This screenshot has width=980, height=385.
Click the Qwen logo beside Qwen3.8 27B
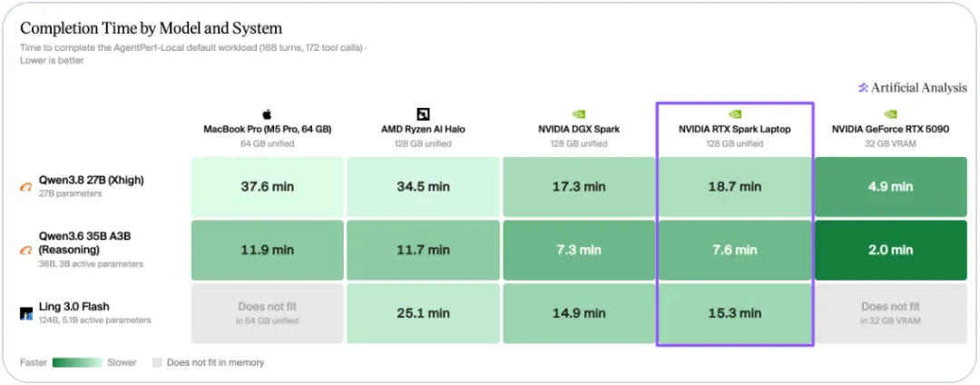(x=26, y=186)
